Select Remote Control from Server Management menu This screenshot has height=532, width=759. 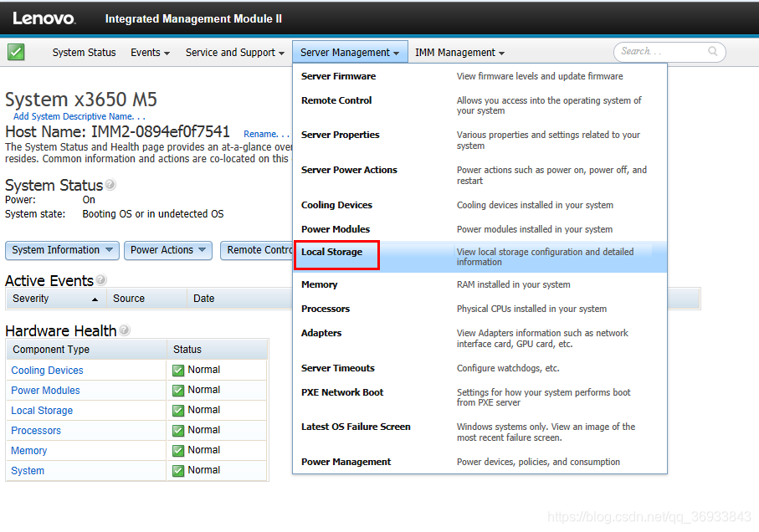(336, 100)
